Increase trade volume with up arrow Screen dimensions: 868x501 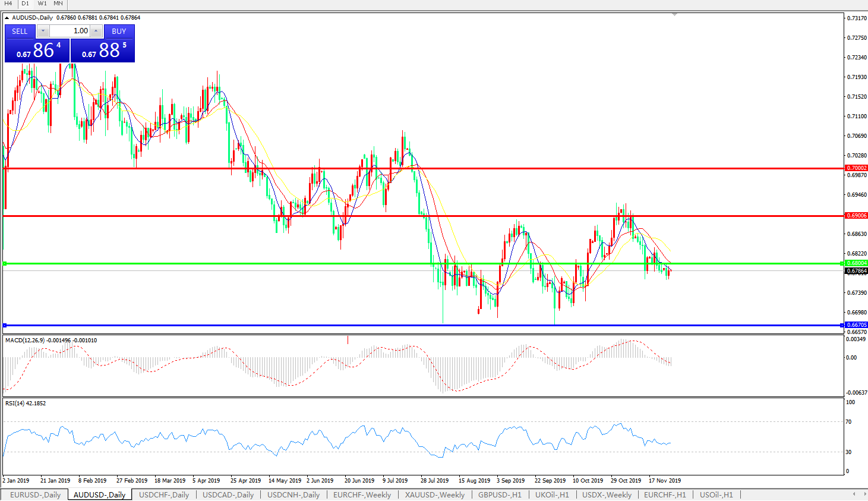pos(96,31)
